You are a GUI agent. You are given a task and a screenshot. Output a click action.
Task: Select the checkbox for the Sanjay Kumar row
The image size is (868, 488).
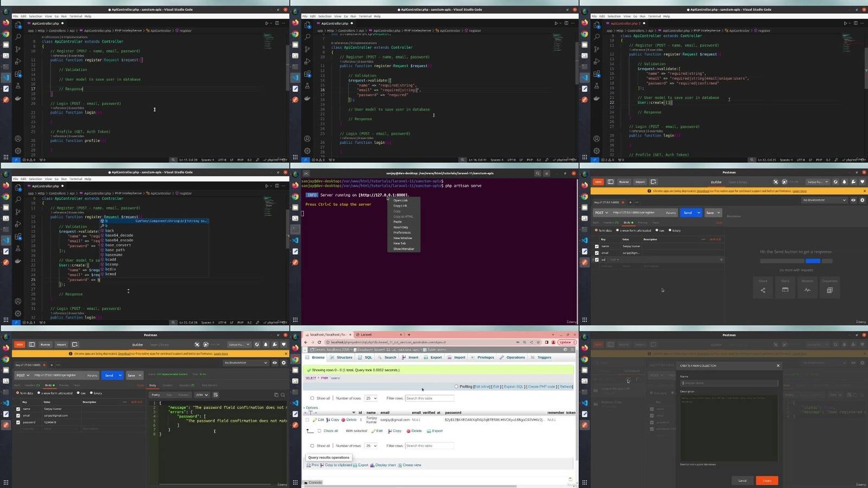[308, 420]
